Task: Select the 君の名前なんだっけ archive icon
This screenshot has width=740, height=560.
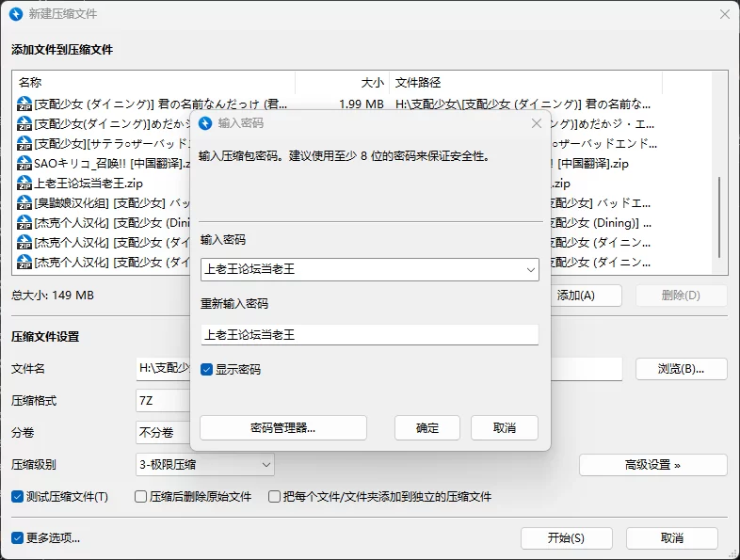Action: pyautogui.click(x=24, y=104)
